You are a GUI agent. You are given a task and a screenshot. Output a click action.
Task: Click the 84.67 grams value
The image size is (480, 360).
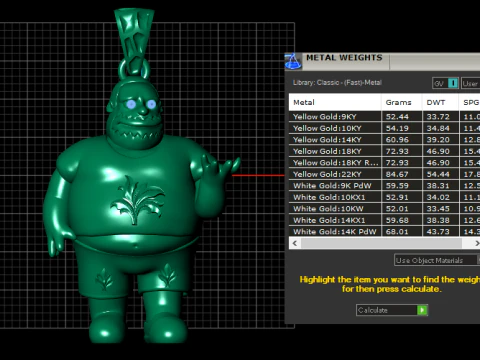pos(397,174)
